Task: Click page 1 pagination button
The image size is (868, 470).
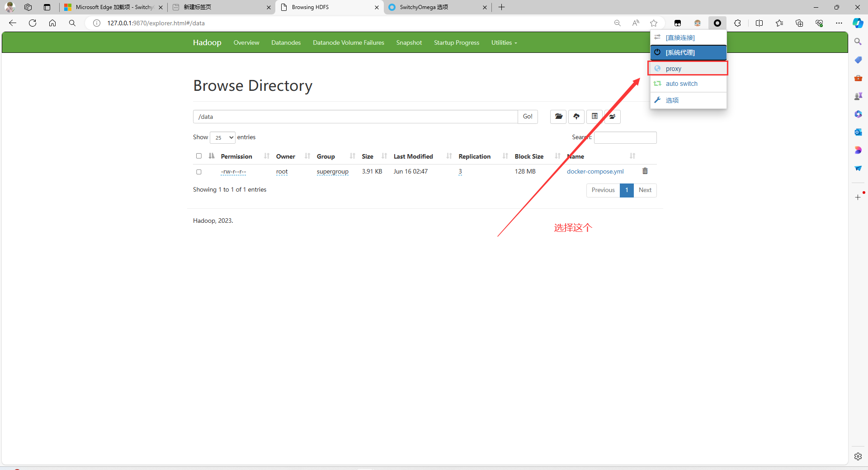Action: [x=627, y=190]
